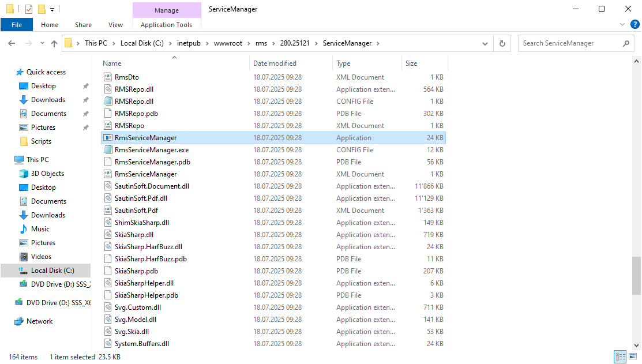Open the Application Tools tab
The width and height of the screenshot is (642, 364).
[166, 25]
